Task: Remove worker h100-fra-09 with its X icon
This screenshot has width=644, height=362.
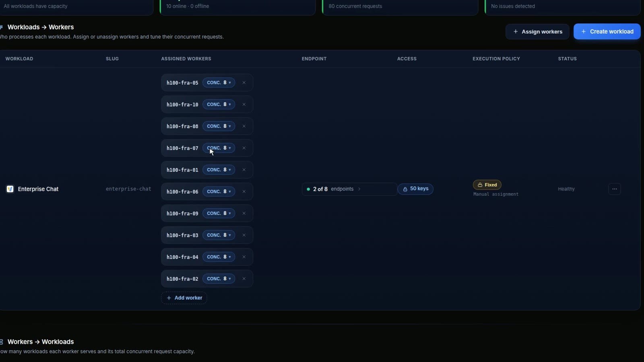Action: click(244, 213)
